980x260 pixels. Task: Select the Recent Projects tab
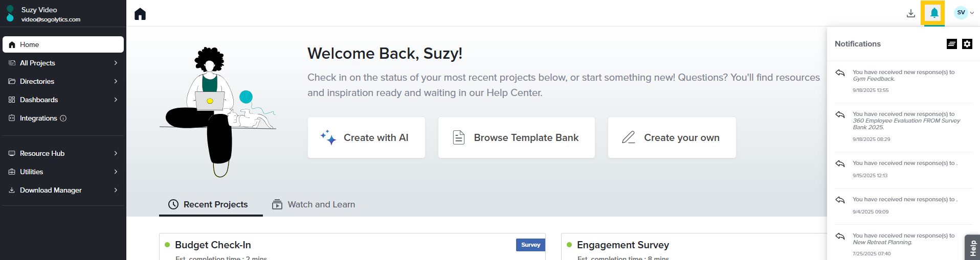(209, 204)
